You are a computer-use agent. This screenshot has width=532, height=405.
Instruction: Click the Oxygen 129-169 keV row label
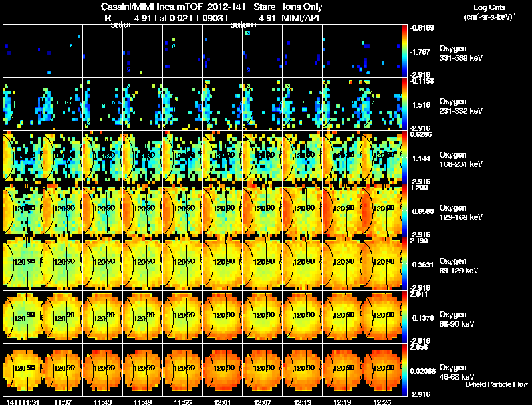(461, 212)
